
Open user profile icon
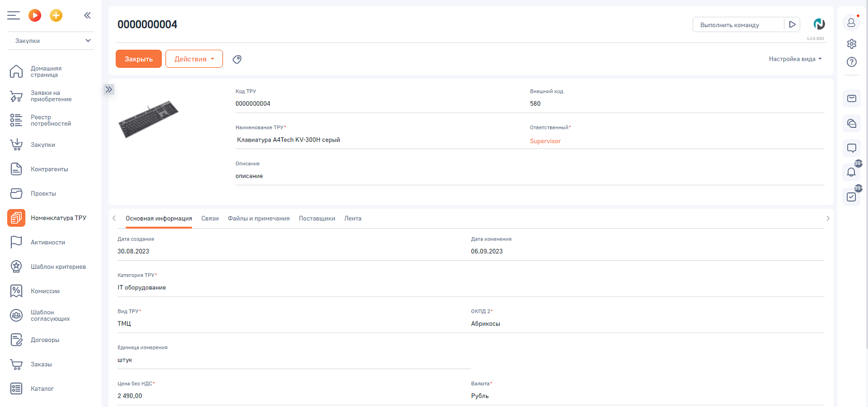(851, 22)
